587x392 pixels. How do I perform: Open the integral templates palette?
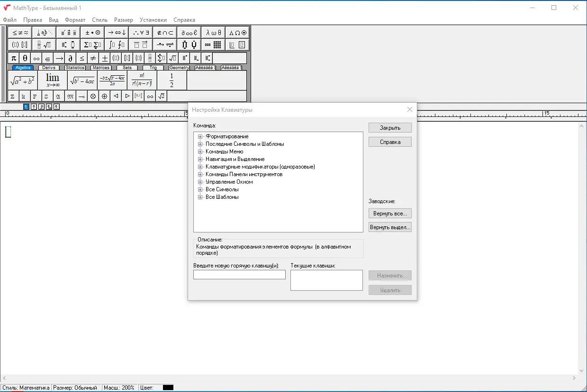117,45
